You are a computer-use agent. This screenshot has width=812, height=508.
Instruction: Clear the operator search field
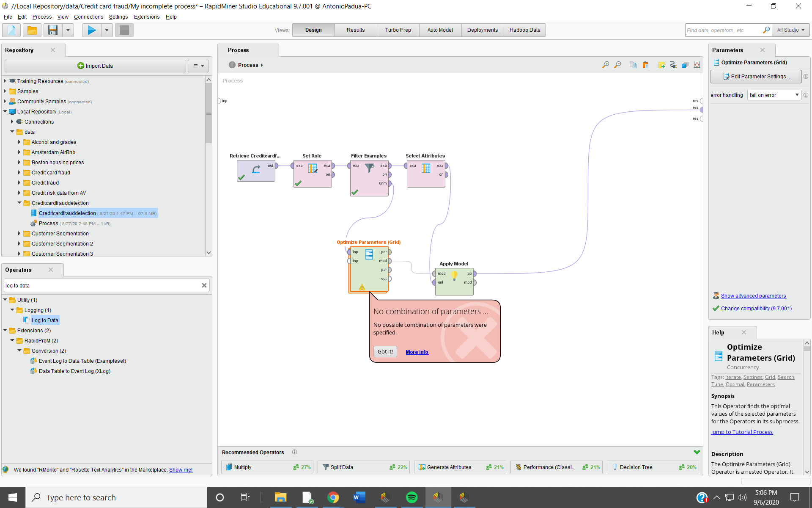(204, 285)
